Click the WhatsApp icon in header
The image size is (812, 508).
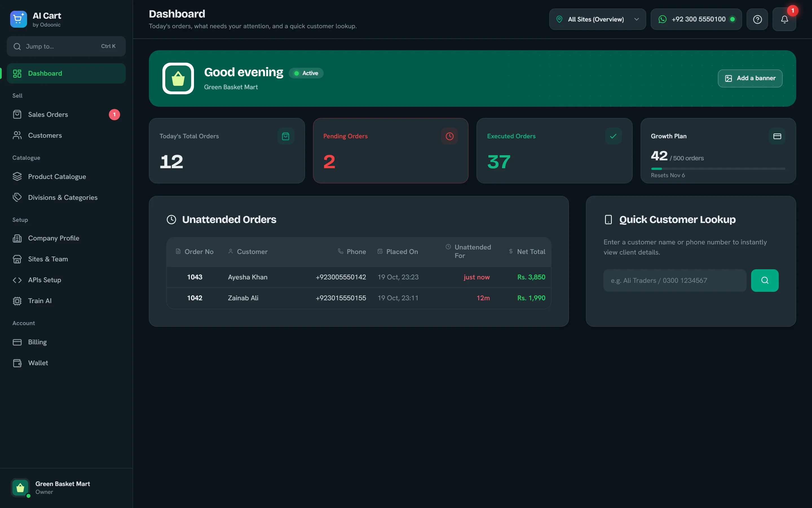click(x=662, y=19)
